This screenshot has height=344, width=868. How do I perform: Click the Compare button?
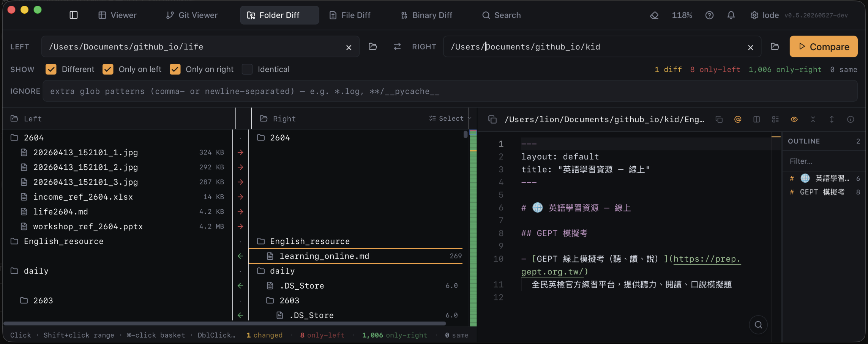[x=824, y=46]
